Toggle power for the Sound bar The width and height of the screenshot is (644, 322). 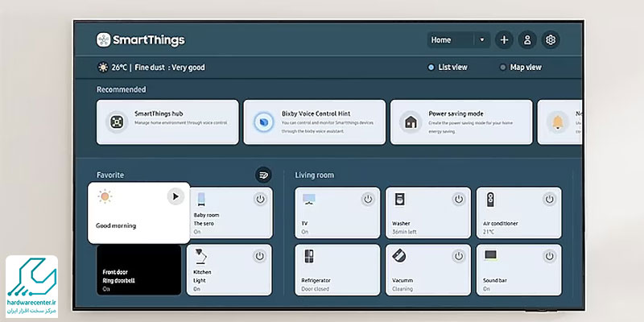(549, 256)
